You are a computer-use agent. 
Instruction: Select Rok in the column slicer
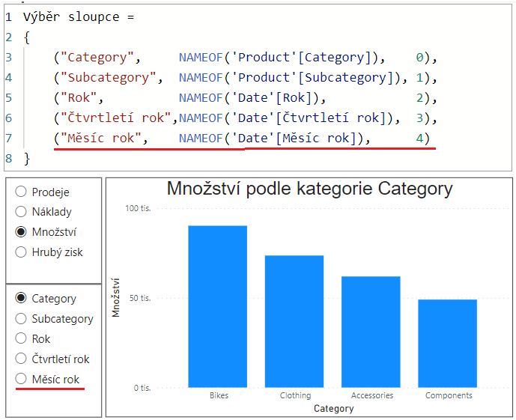click(x=21, y=338)
